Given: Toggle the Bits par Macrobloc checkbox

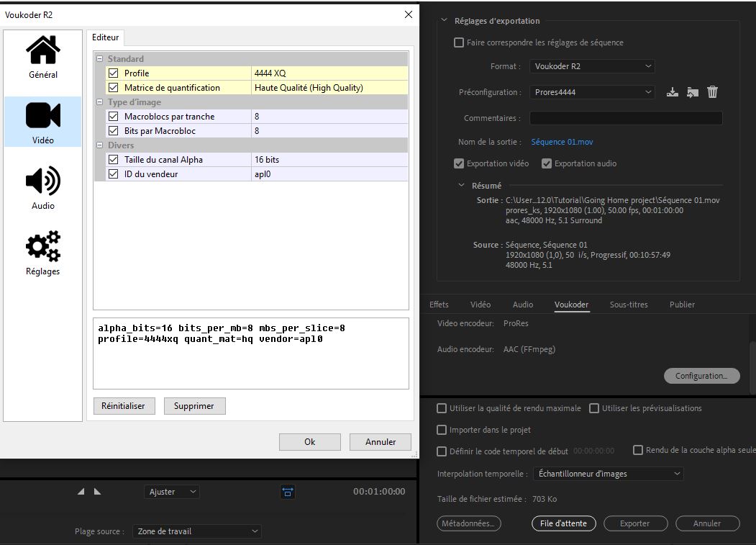Looking at the screenshot, I should click(114, 131).
